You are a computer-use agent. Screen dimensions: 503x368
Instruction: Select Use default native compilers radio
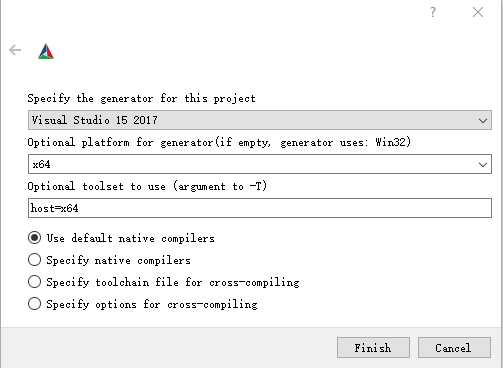34,238
